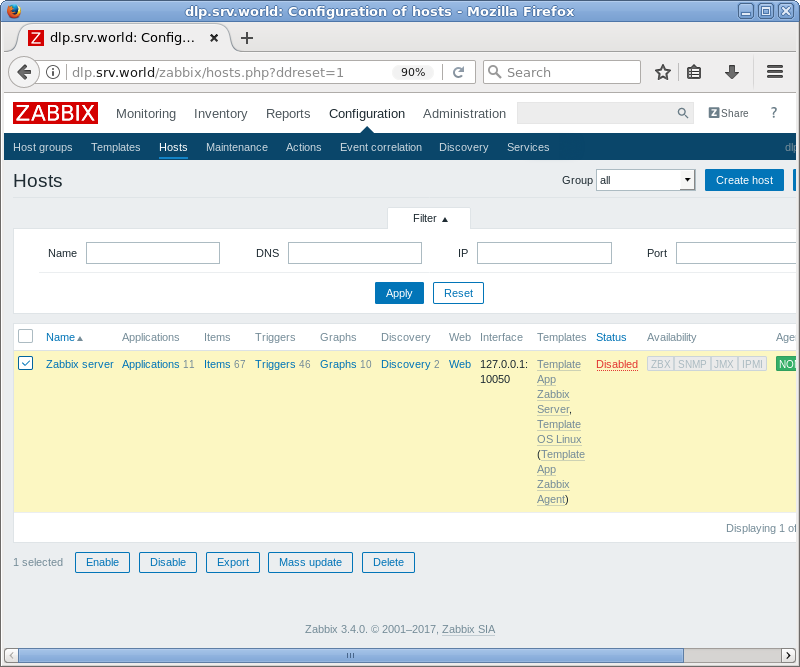Go to Host groups submenu
The image size is (800, 667).
point(42,147)
